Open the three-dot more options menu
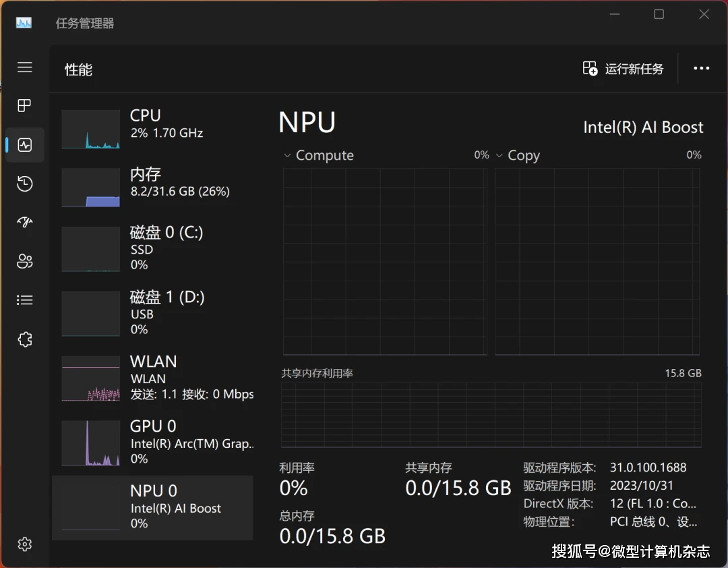728x568 pixels. coord(701,69)
